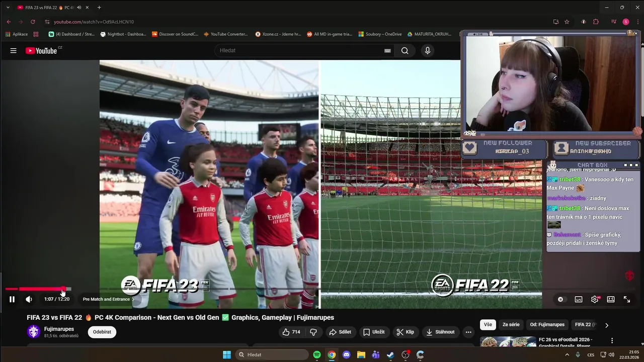Toggle the autoplay switch in the player
The image size is (644, 362).
click(560, 299)
